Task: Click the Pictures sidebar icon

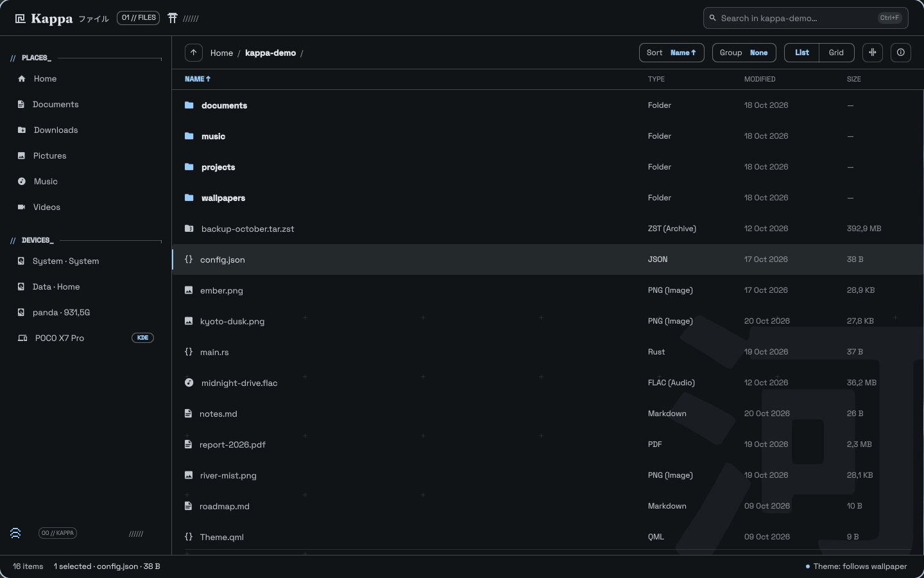Action: (21, 156)
